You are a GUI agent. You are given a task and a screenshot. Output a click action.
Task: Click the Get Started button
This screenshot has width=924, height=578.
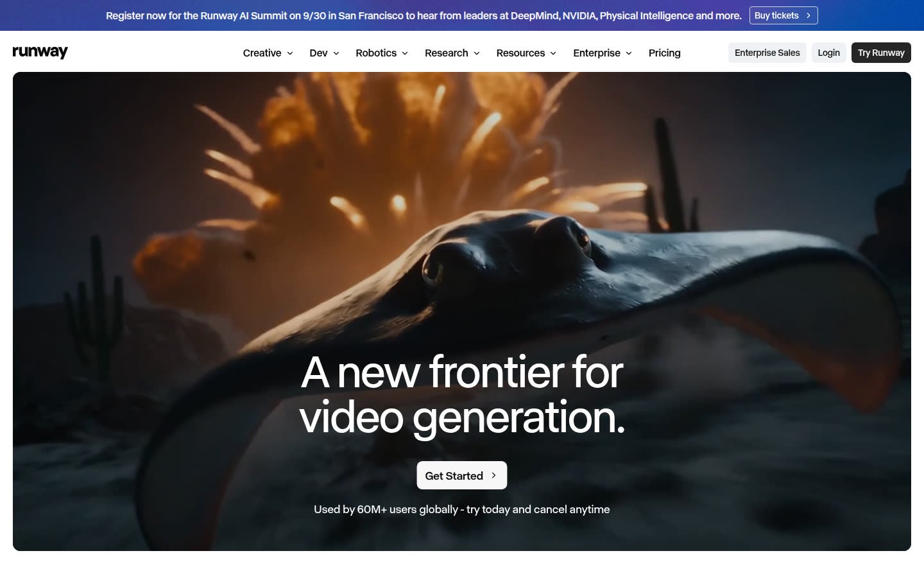pyautogui.click(x=462, y=475)
